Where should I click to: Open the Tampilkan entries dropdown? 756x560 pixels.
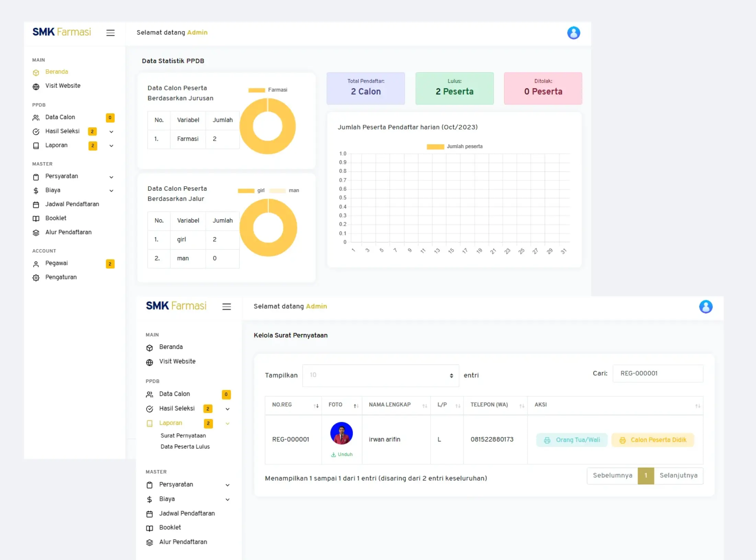click(x=380, y=375)
